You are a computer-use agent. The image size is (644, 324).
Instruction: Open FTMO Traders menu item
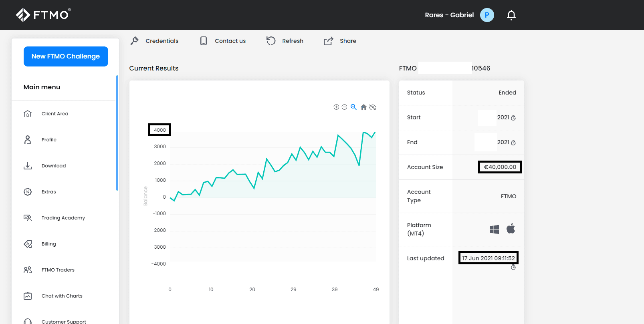click(58, 270)
